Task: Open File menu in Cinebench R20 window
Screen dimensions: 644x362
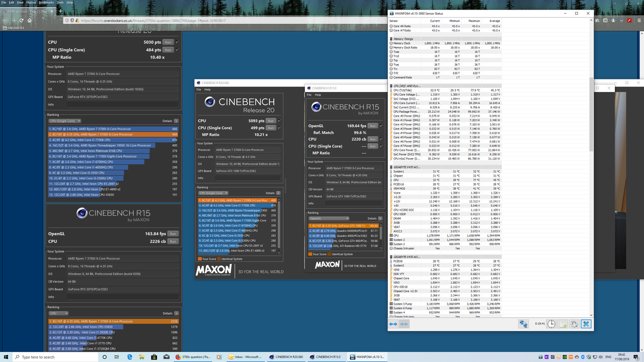Action: pos(199,89)
